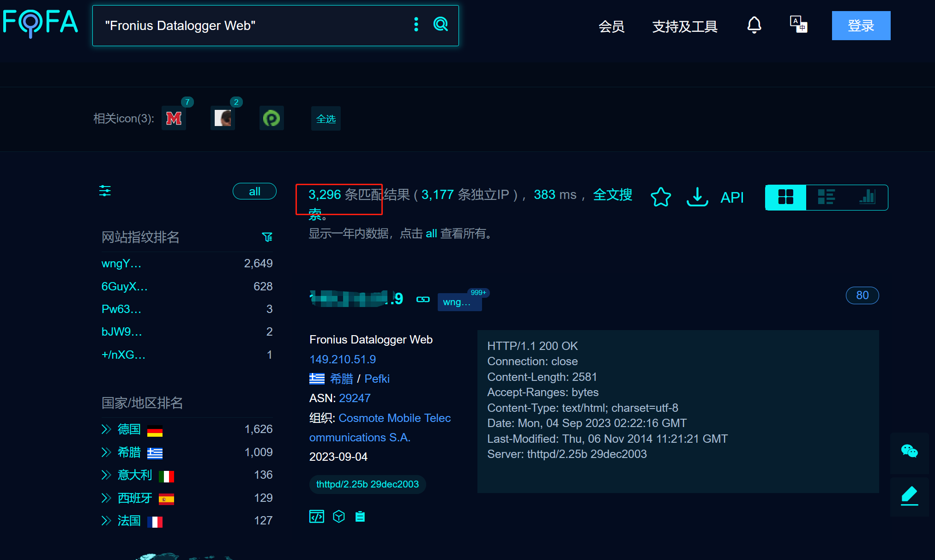This screenshot has height=560, width=935.
Task: Click the HTTP/1.1 200 OK header line
Action: coord(532,346)
